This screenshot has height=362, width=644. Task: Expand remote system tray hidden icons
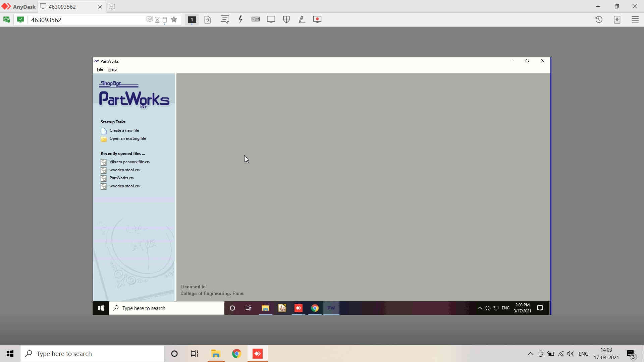pos(479,308)
